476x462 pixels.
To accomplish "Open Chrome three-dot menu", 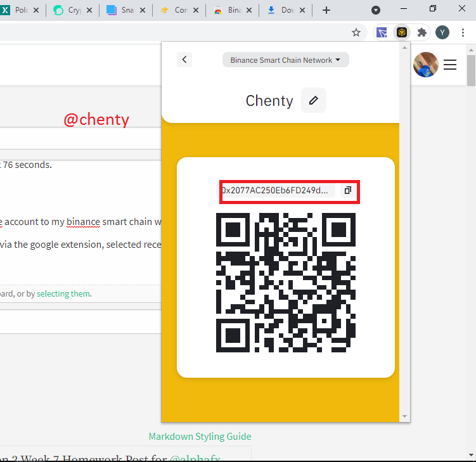I will 463,32.
